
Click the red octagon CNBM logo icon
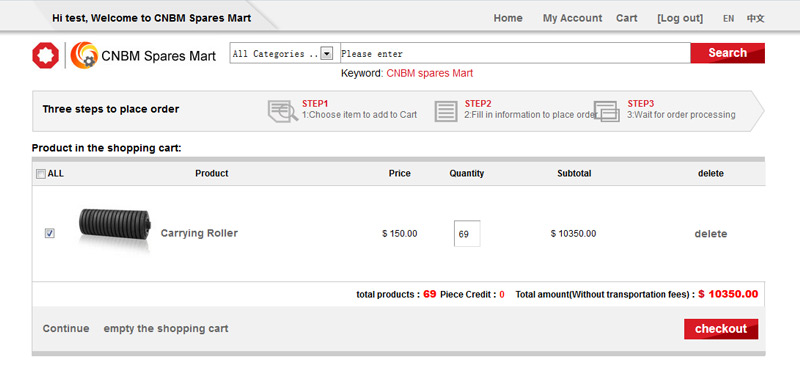tap(45, 56)
